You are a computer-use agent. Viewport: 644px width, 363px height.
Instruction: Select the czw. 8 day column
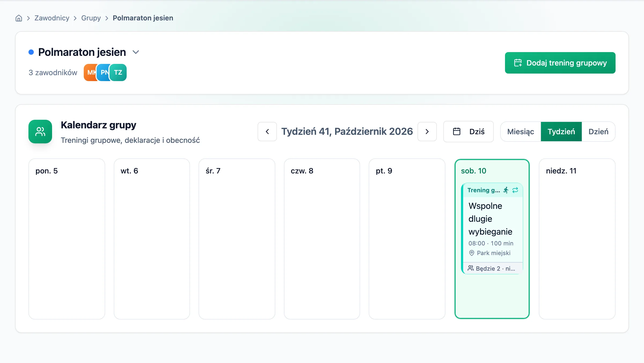tap(322, 239)
